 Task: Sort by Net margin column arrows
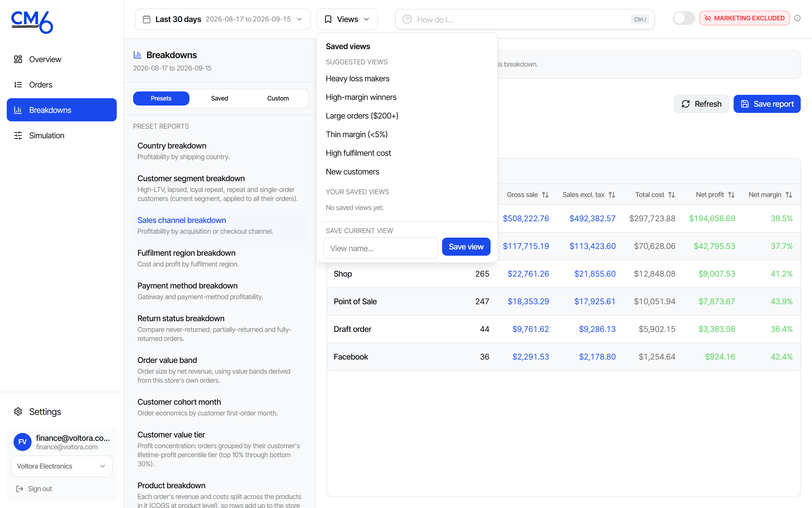(x=789, y=194)
